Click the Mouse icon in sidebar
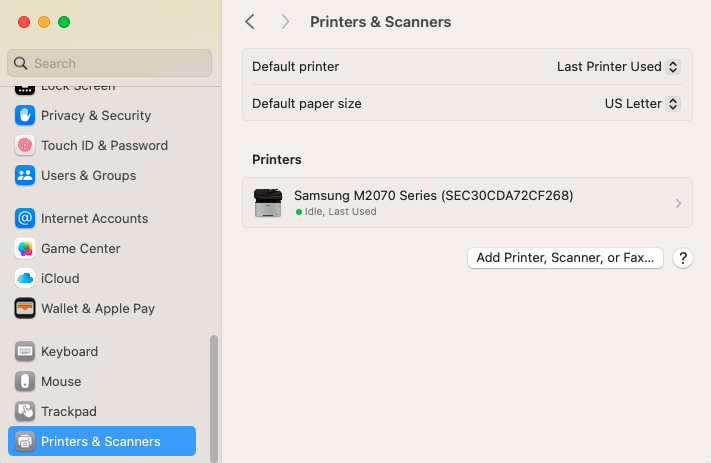Viewport: 711px width, 463px height. coord(25,381)
